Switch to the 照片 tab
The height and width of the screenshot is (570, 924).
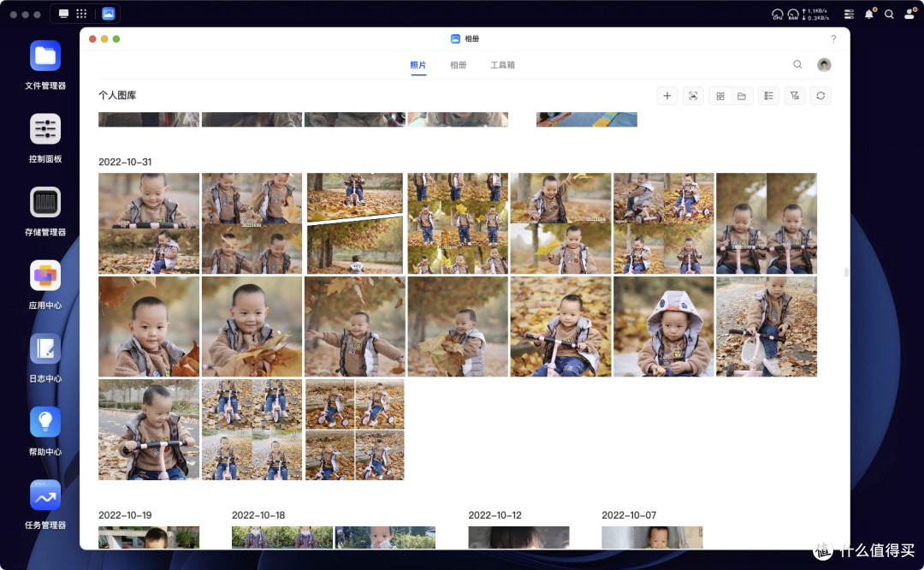pyautogui.click(x=418, y=65)
